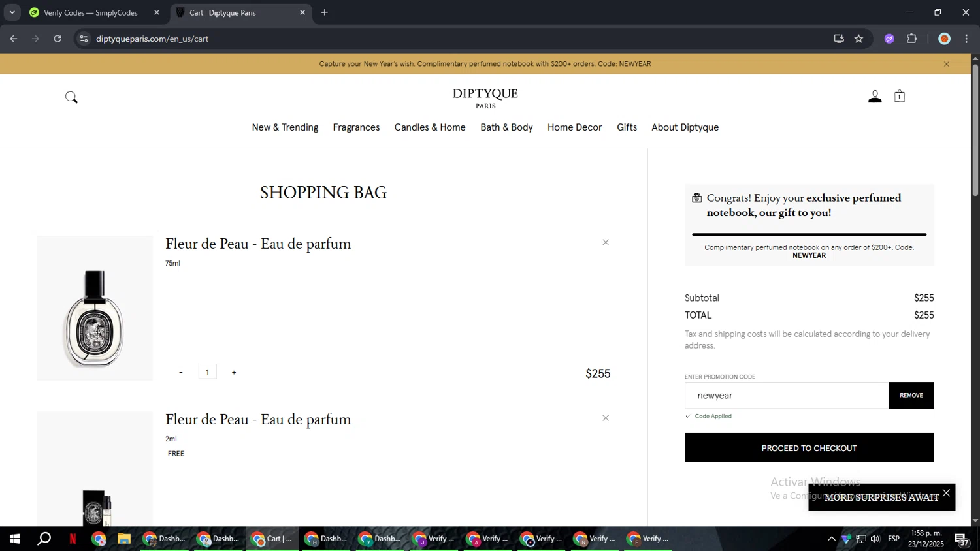Open the pinned Chrome icon next to Netflix
This screenshot has height=551, width=980.
coord(99,539)
